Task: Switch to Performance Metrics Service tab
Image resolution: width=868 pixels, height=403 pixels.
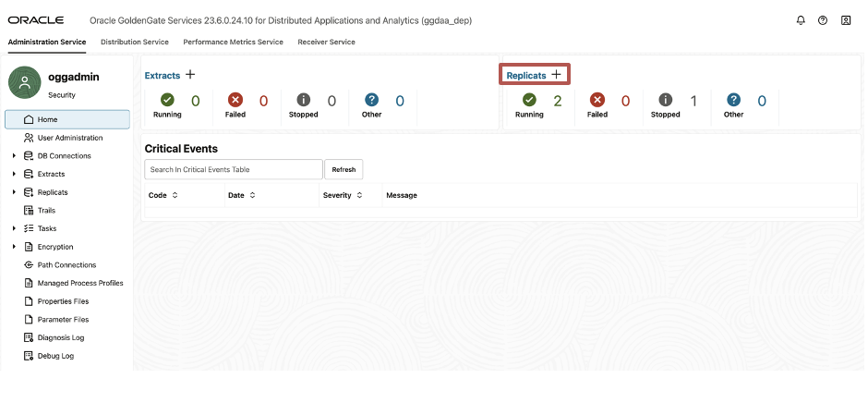Action: [233, 42]
